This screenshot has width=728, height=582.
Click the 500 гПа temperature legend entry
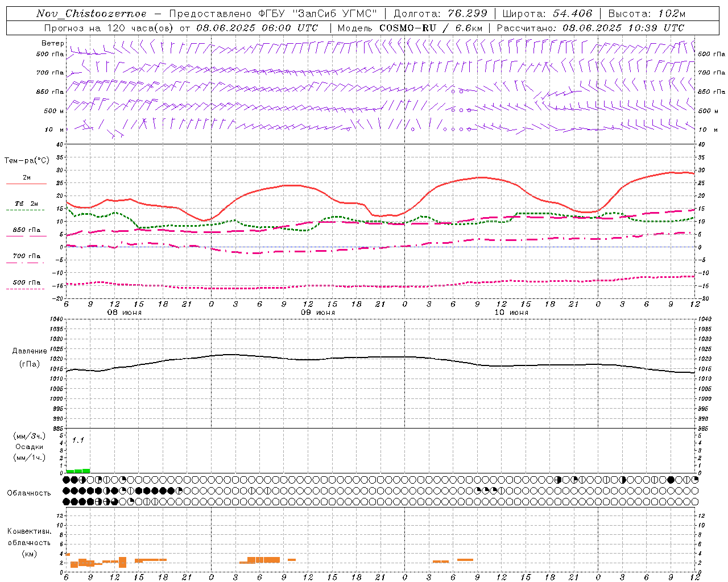(26, 282)
